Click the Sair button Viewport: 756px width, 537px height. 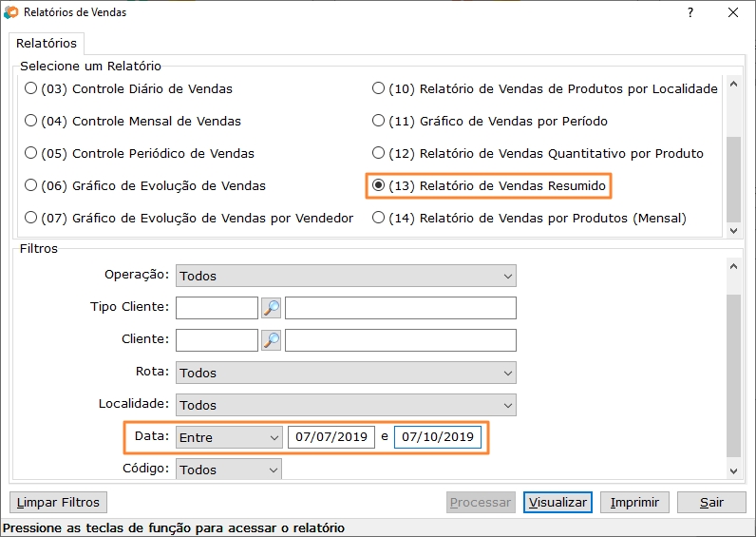[x=711, y=502]
